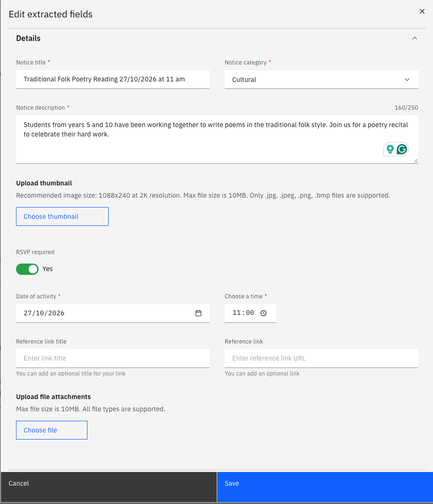
Task: Click the 160/250 character counter
Action: point(406,108)
